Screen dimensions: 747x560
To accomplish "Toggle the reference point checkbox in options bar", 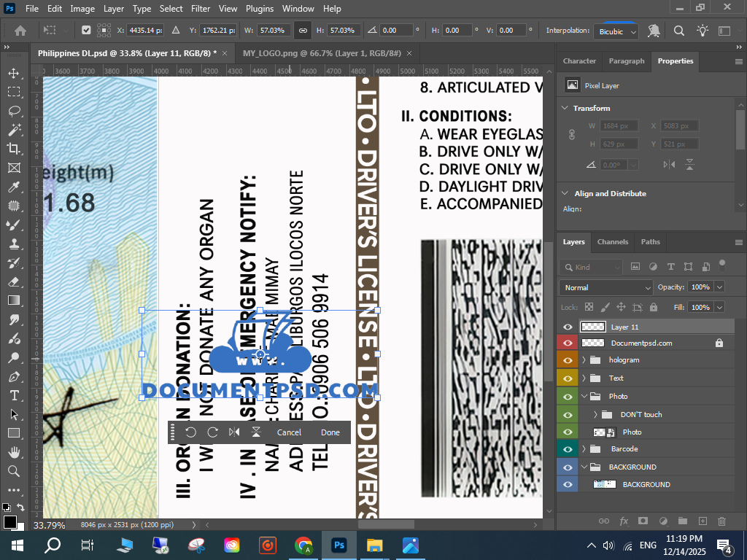I will pyautogui.click(x=86, y=31).
